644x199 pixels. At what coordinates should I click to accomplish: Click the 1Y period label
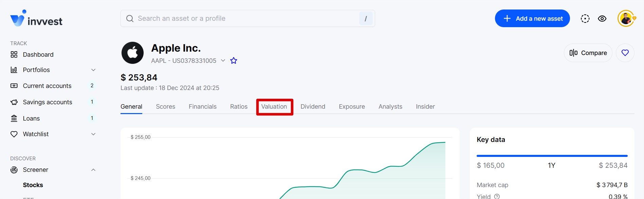click(x=552, y=165)
